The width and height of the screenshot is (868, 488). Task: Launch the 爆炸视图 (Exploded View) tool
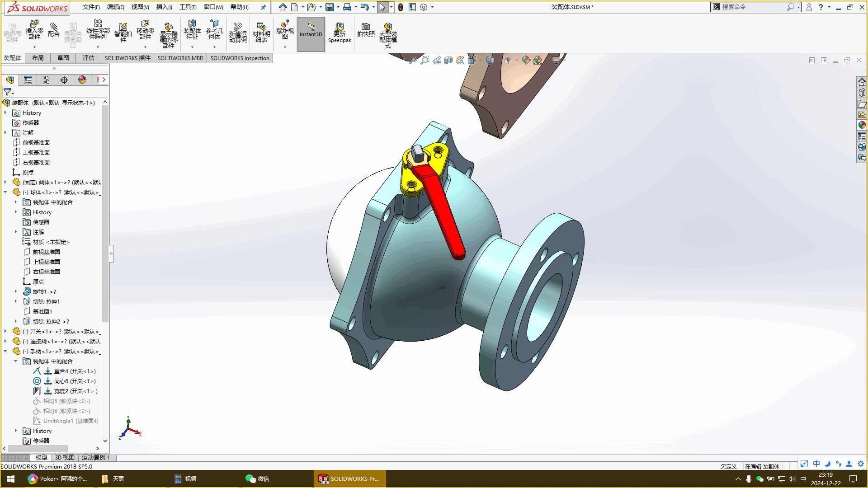(x=284, y=32)
